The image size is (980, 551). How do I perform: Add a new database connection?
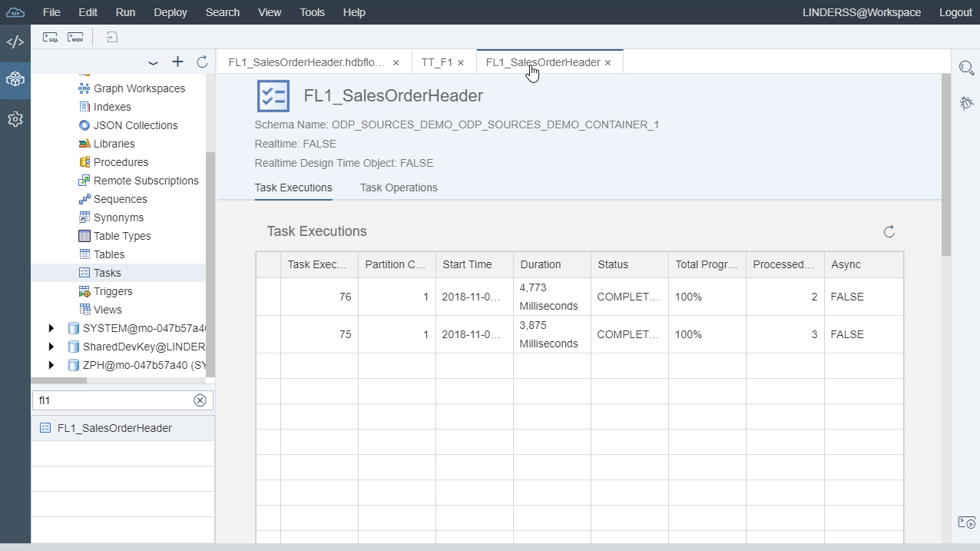(177, 62)
